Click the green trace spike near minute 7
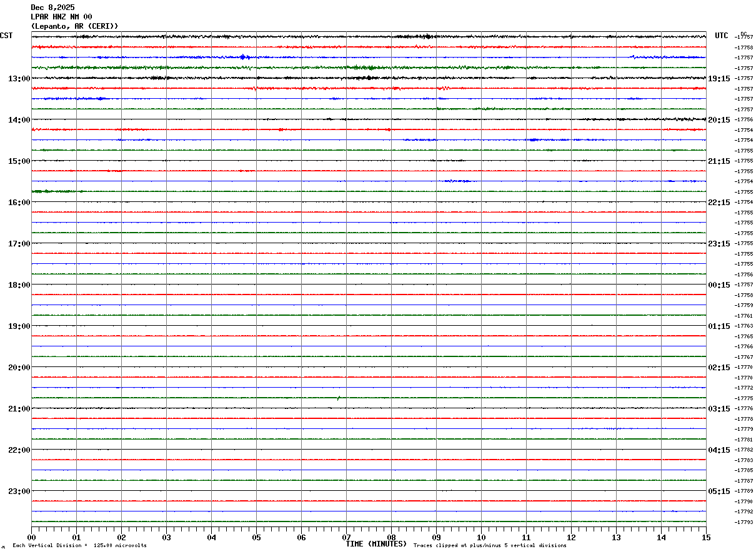Screen dimensions: 756x554 (338, 398)
